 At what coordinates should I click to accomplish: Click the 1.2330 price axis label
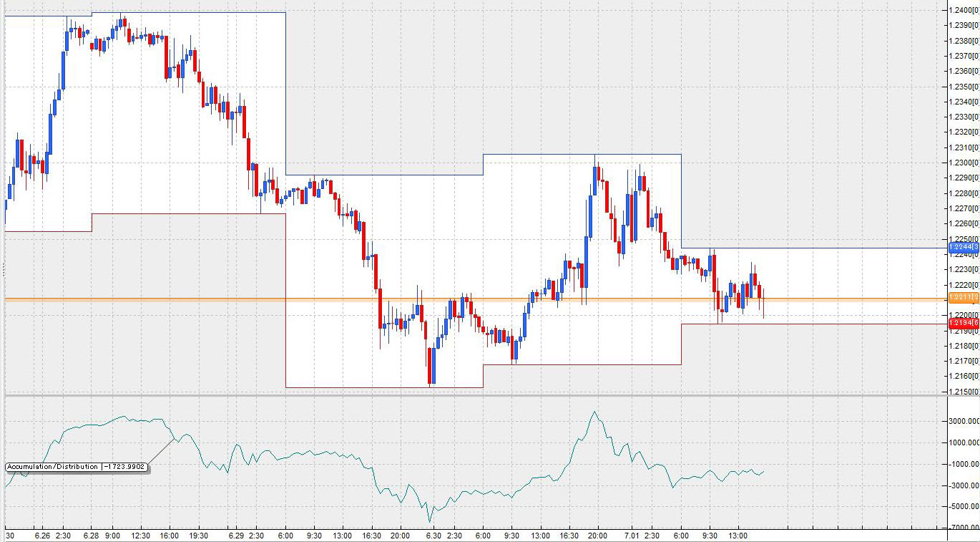pyautogui.click(x=964, y=117)
